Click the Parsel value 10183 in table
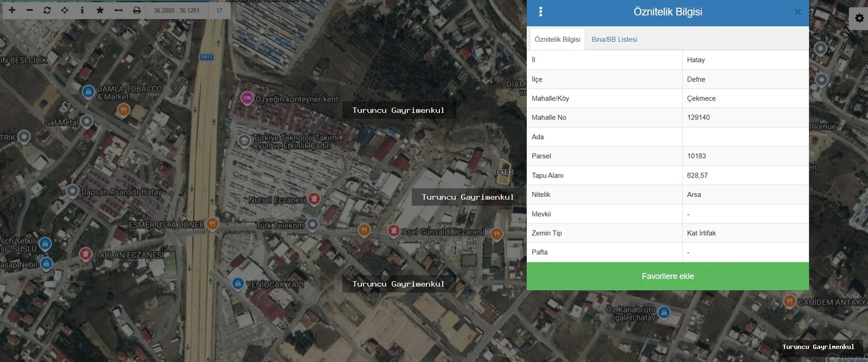Viewport: 868px width, 362px height. pyautogui.click(x=697, y=156)
